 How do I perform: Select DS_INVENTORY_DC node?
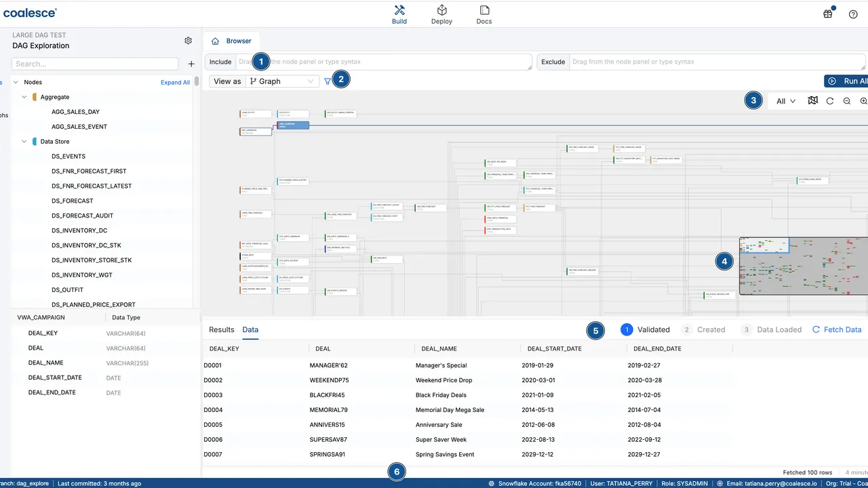click(79, 230)
